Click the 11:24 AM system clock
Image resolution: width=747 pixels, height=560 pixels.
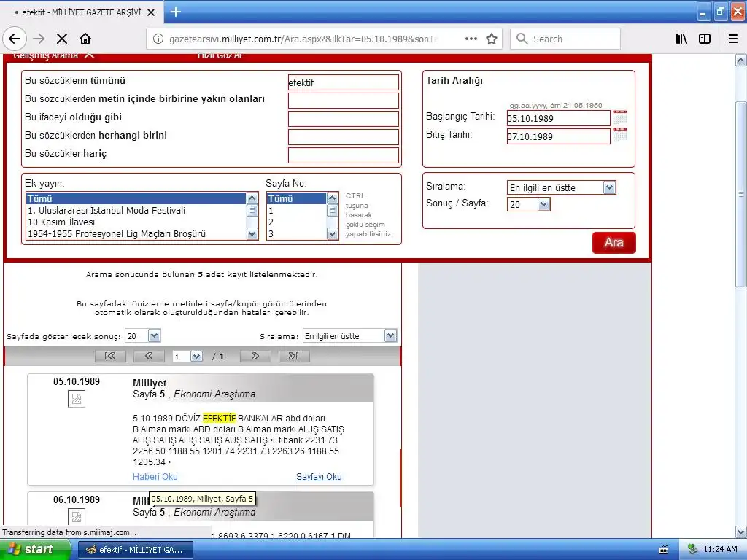(x=720, y=550)
